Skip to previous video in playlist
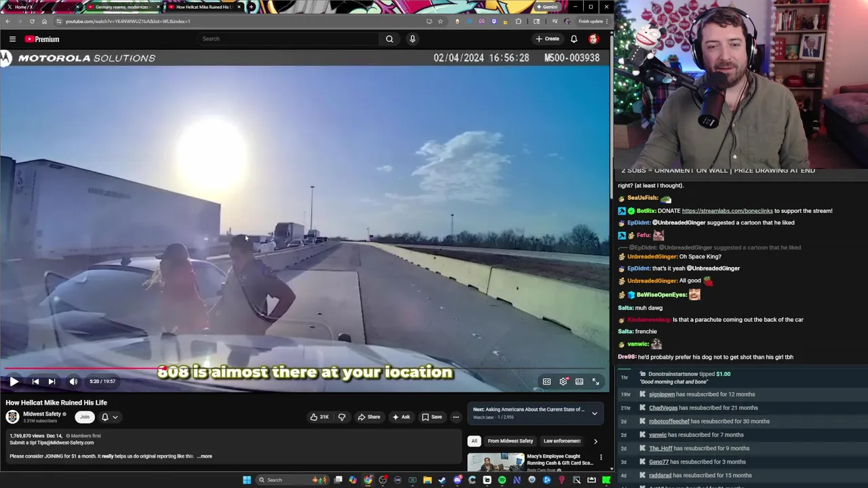The height and width of the screenshot is (488, 868). coord(35,382)
